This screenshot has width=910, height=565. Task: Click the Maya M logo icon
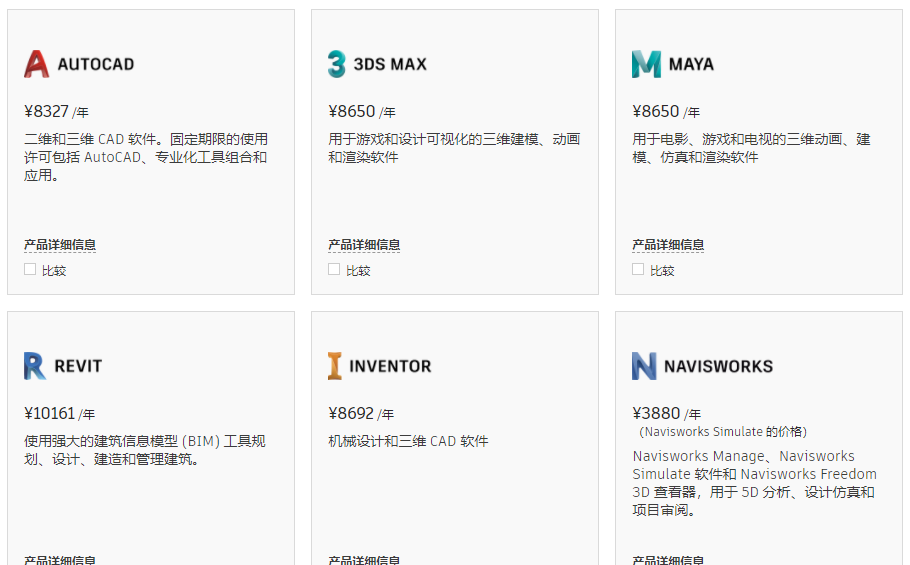[x=646, y=64]
